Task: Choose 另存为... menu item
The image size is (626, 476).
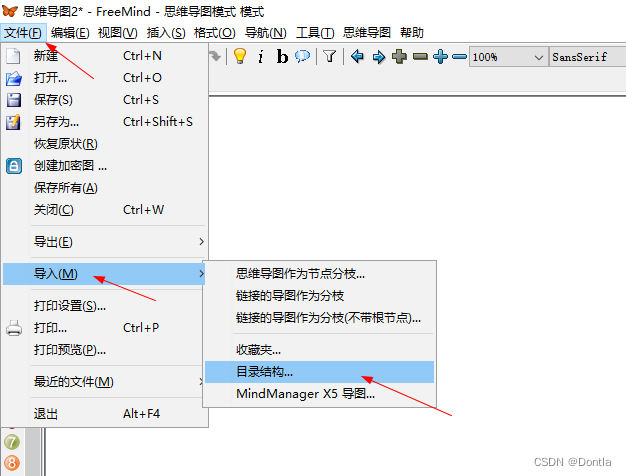Action: pyautogui.click(x=104, y=122)
